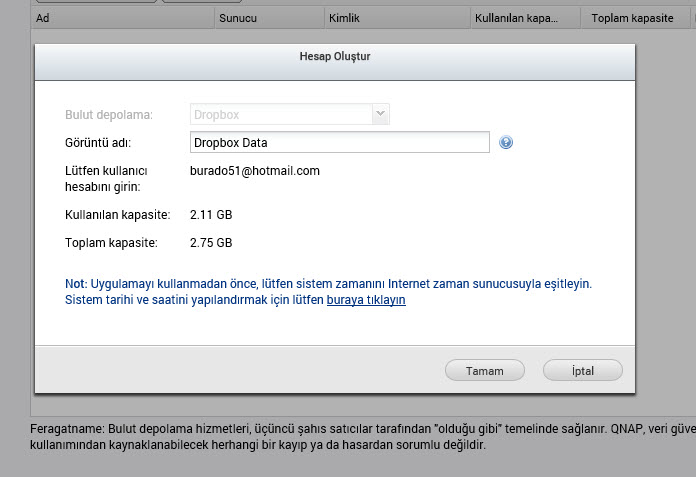Select the 2.11 GB used capacity value
Viewport: 696px width, 477px height.
tap(211, 215)
